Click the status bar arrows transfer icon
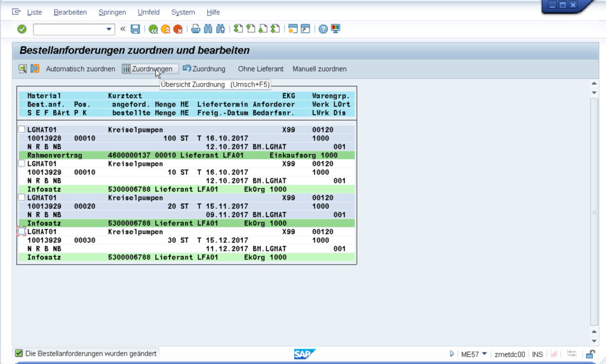 click(x=571, y=353)
